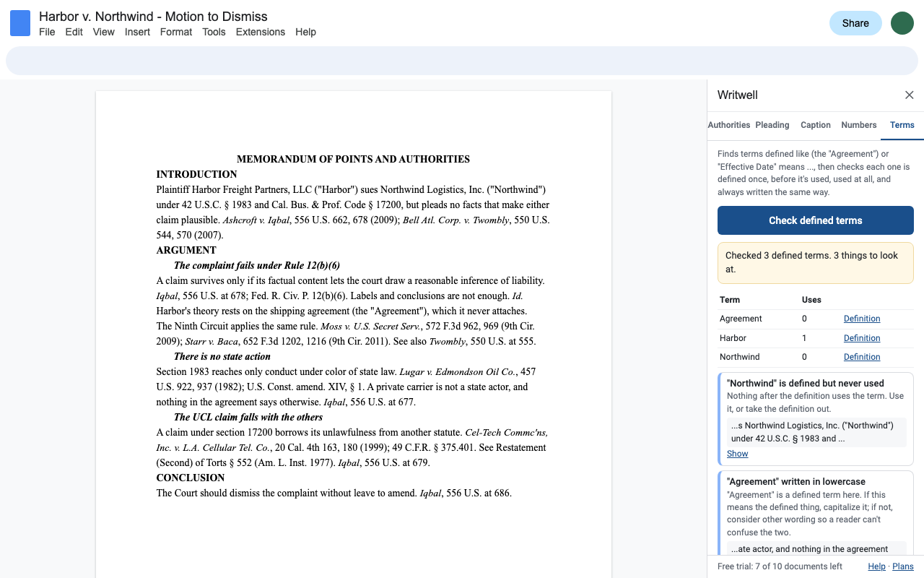The height and width of the screenshot is (578, 924).
Task: Click the heading 'The complaint fails under Rule 12(b)(6)'
Action: (x=257, y=265)
